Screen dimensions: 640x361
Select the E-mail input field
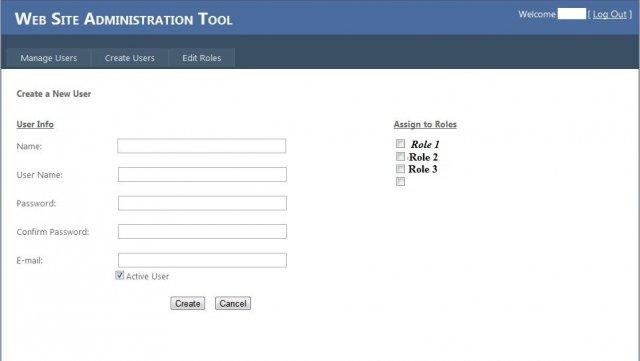(x=202, y=260)
